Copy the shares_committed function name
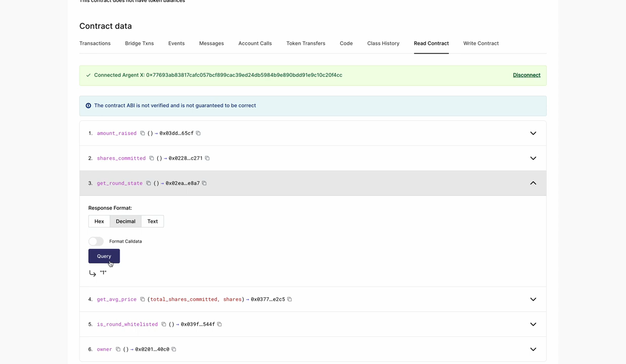The height and width of the screenshot is (364, 626). pos(152,158)
